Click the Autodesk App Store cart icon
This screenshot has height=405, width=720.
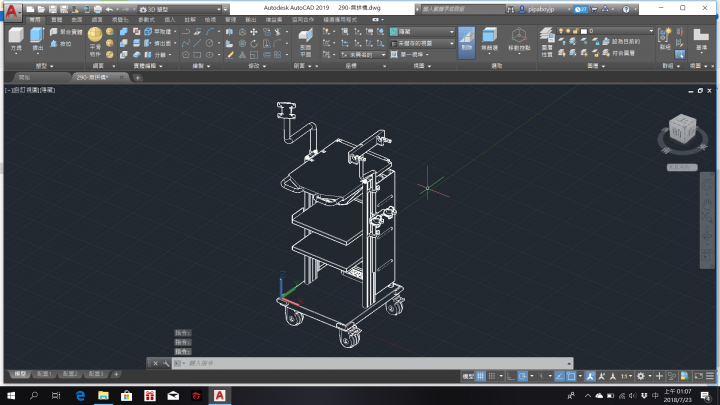tap(594, 9)
